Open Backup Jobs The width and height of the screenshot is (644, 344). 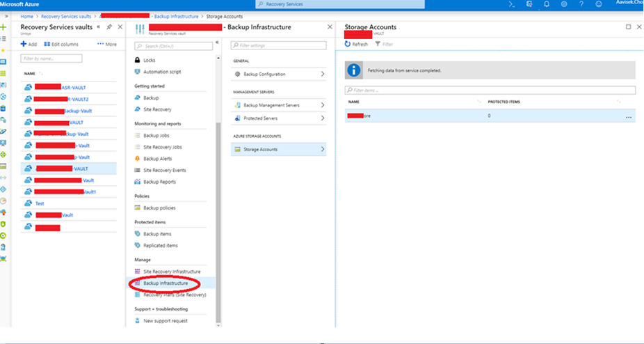point(156,135)
